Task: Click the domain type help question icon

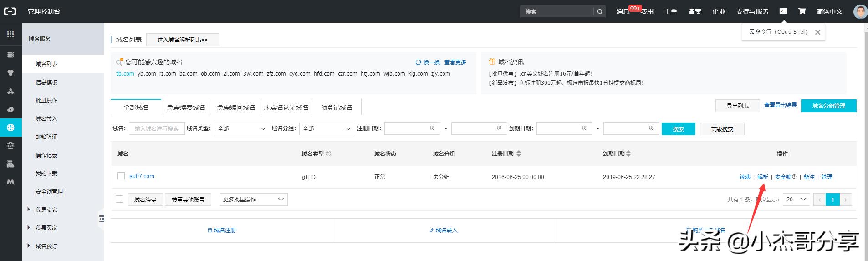Action: (328, 154)
